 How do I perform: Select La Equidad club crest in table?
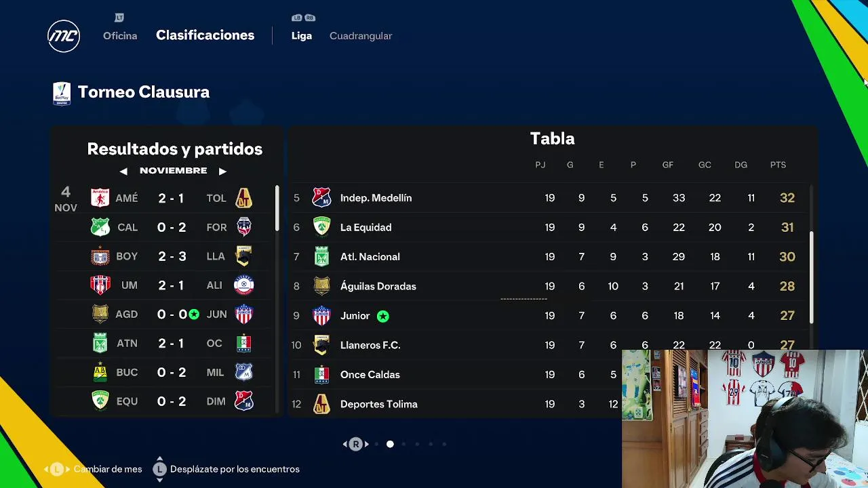click(x=321, y=227)
